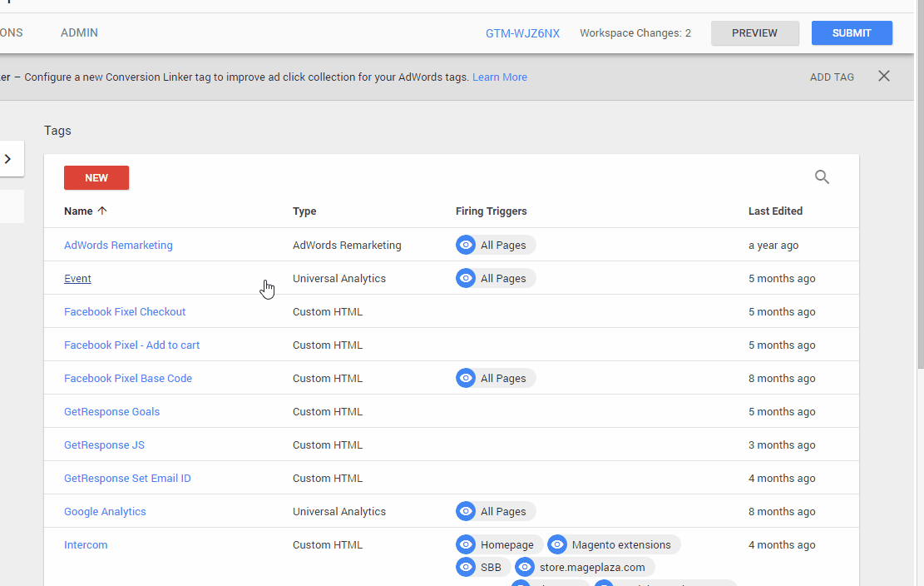Click the eye icon on store.mageplaza.com trigger
The height and width of the screenshot is (586, 924).
[x=525, y=567]
